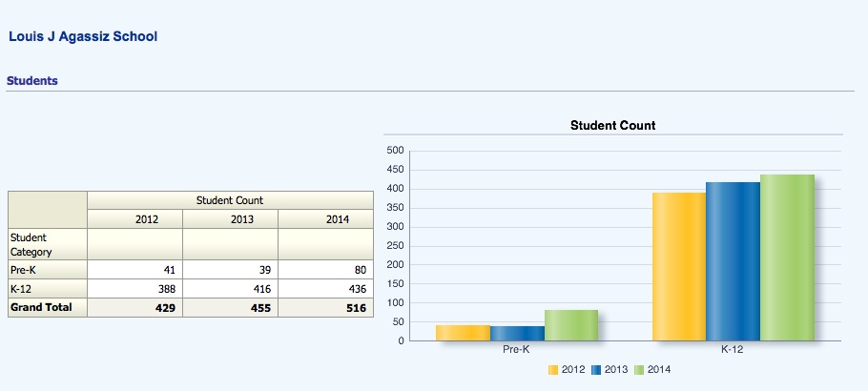Click the 2014 column header in table
Image resolution: width=868 pixels, height=391 pixels.
[x=338, y=219]
